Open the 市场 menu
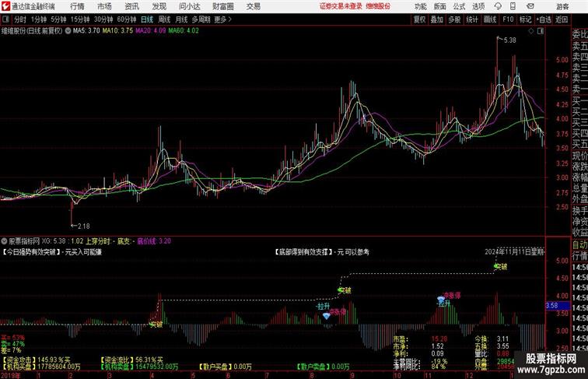The height and width of the screenshot is (379, 588). click(105, 6)
